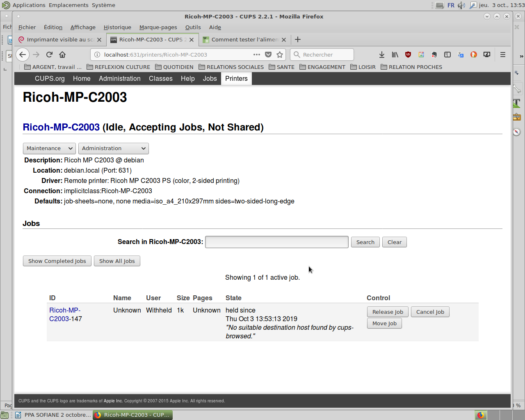Open the LOISIR bookmarks folder
525x420 pixels.
pos(363,67)
